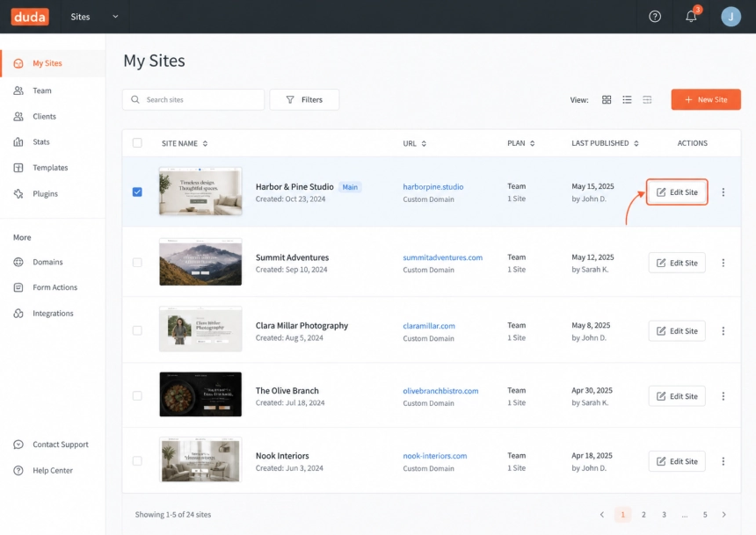Open nook-interiors.com link
756x535 pixels.
435,455
